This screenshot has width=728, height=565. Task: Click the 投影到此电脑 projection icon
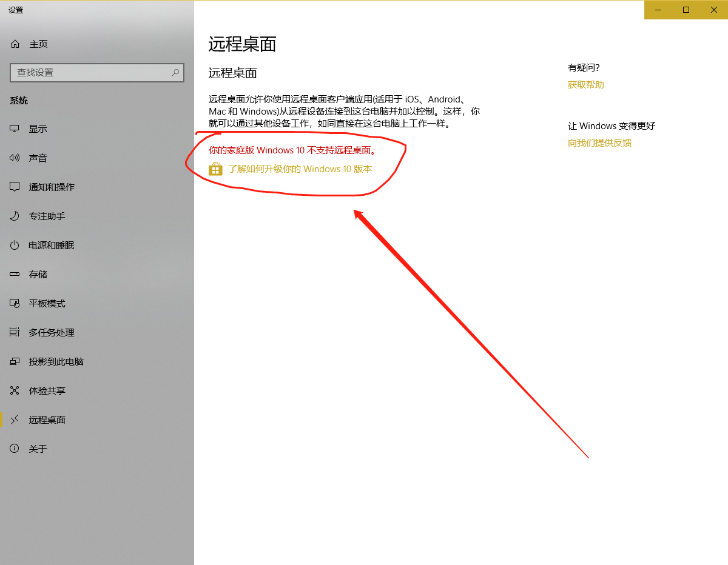click(x=15, y=362)
